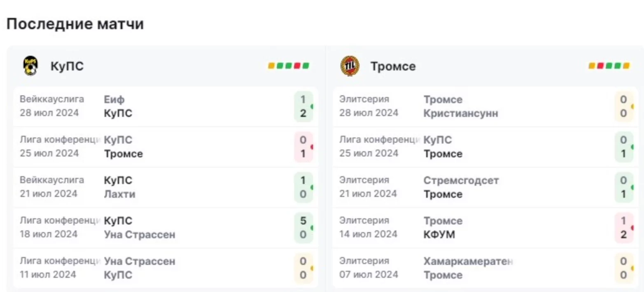The image size is (644, 292).
Task: Open the Еиф — КуПС match details
Action: tap(165, 106)
